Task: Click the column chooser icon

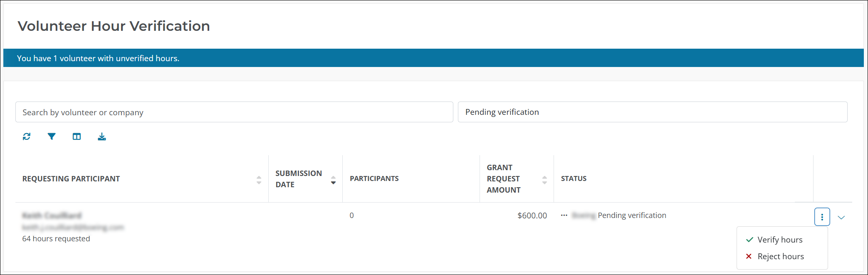Action: click(77, 136)
